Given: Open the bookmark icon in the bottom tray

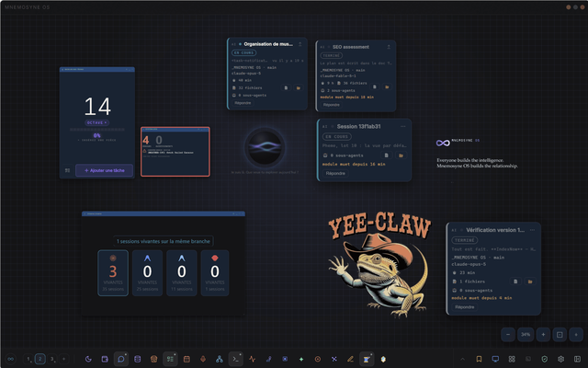Looking at the screenshot, I should coord(479,359).
